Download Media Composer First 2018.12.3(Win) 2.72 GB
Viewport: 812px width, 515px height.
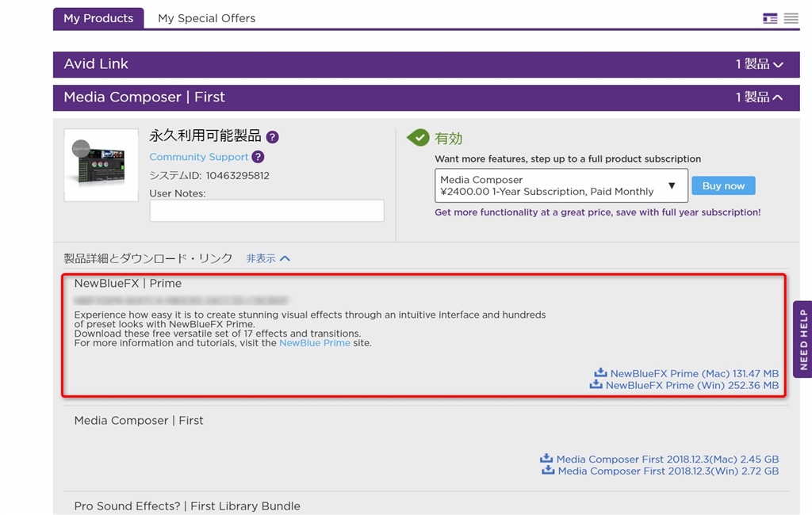pos(668,471)
